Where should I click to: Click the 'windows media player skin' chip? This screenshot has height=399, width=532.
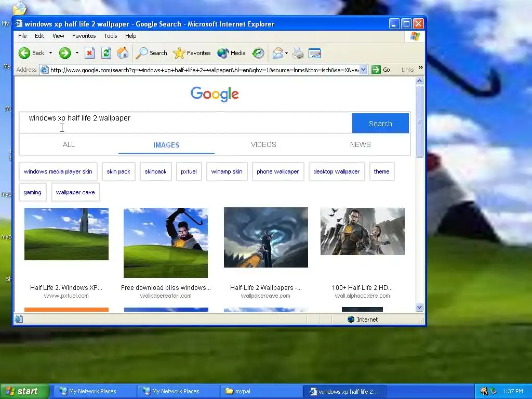[x=58, y=171]
